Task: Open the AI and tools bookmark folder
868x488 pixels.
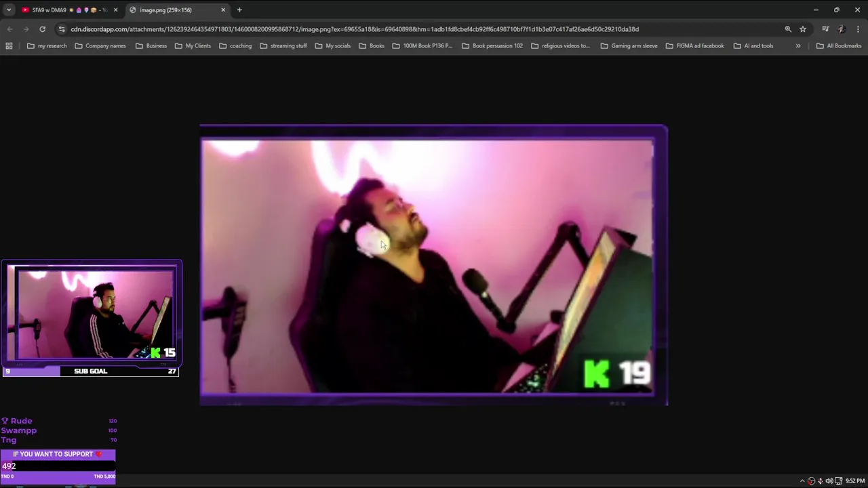Action: tap(753, 46)
